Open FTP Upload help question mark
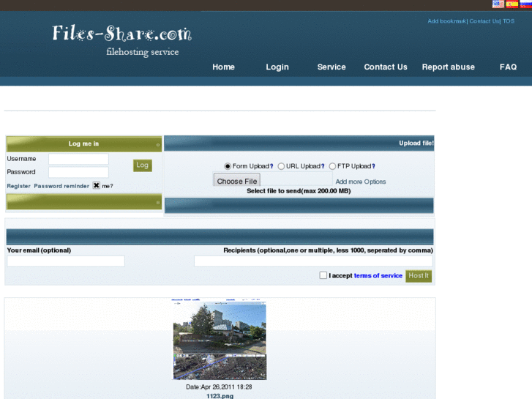Screen dimensions: 532x399 click(373, 166)
